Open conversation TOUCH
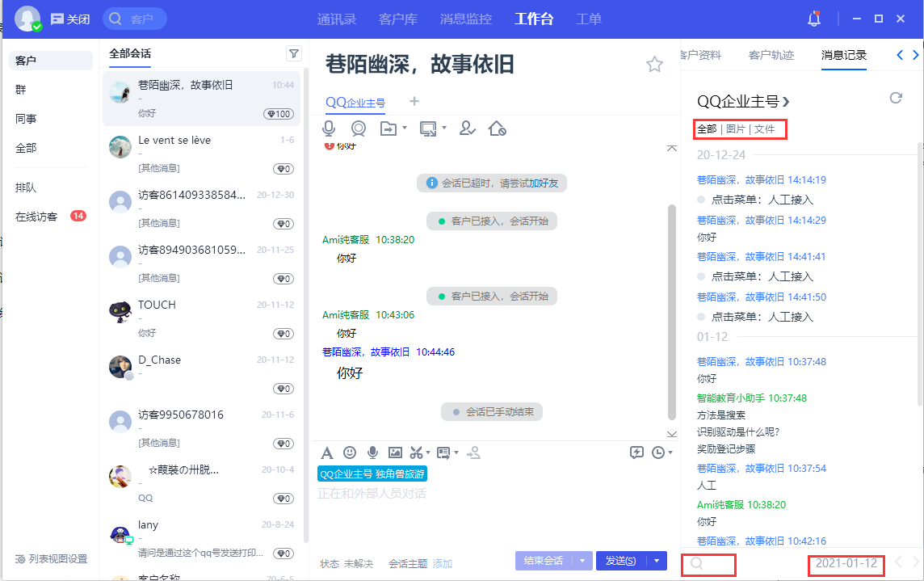Viewport: 924px width, 581px height. click(202, 318)
